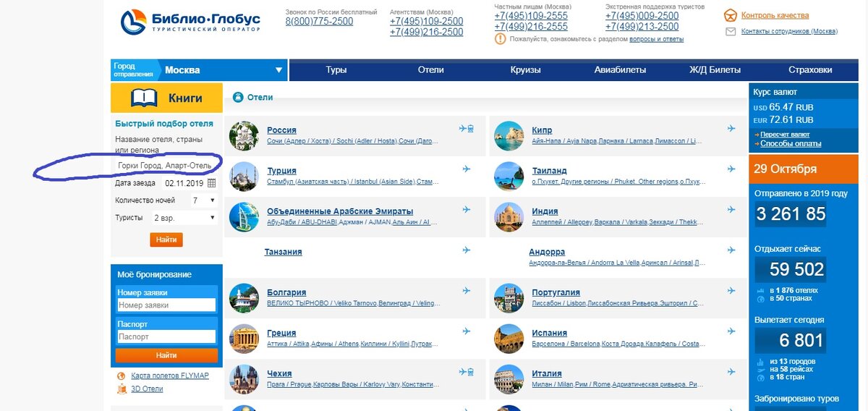Open the Отели menu
Viewport: 868px width, 411px height.
click(430, 70)
